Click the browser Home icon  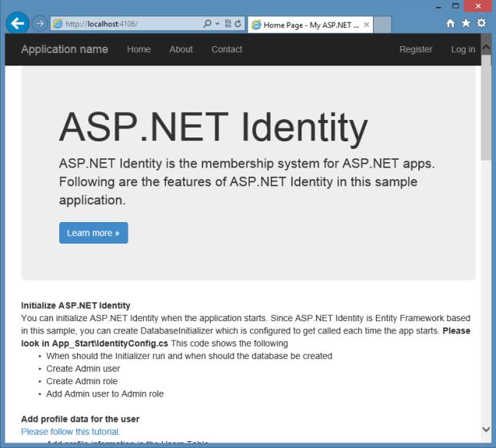pyautogui.click(x=451, y=23)
